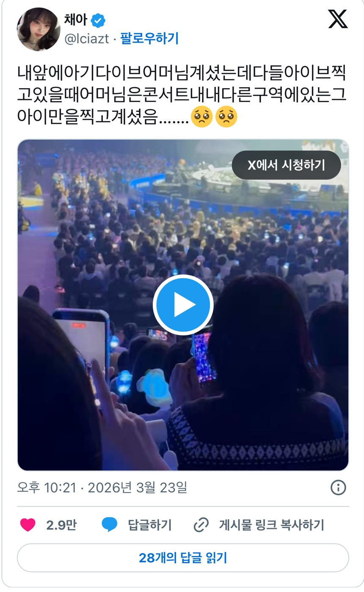Click the 채아 display name
364x592 pixels.
tap(76, 19)
